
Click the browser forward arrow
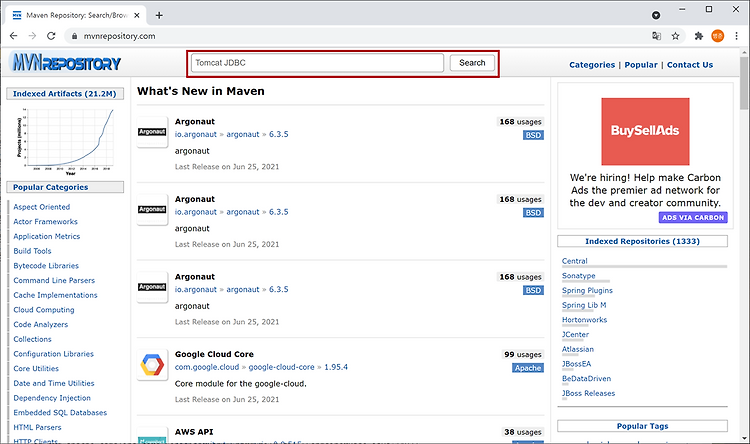coord(32,36)
